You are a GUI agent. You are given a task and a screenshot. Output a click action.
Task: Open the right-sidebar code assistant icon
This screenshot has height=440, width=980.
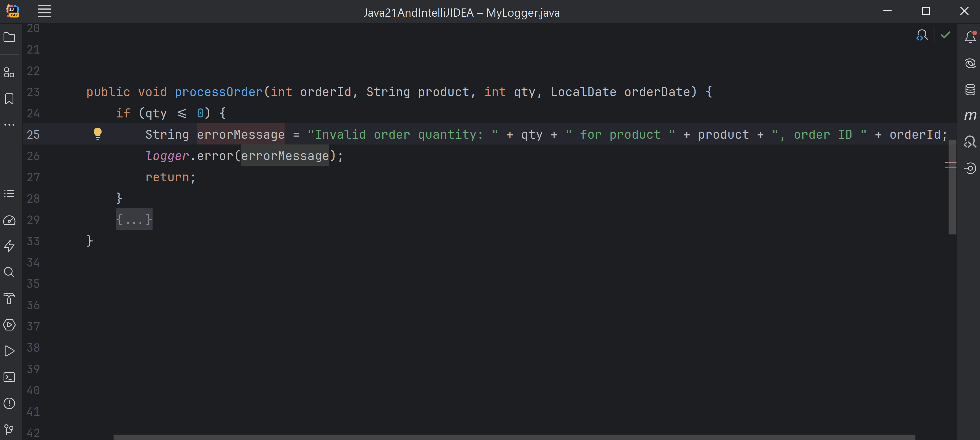970,142
